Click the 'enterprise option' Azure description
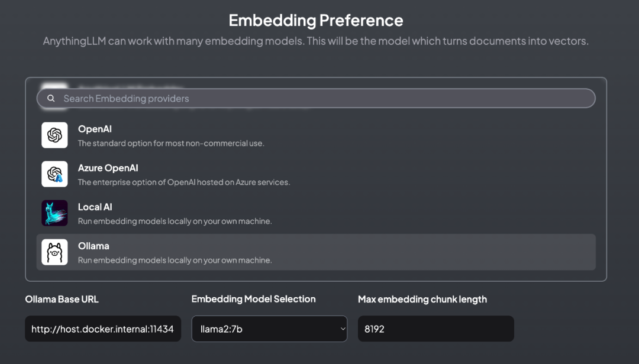This screenshot has height=364, width=639. point(183,182)
